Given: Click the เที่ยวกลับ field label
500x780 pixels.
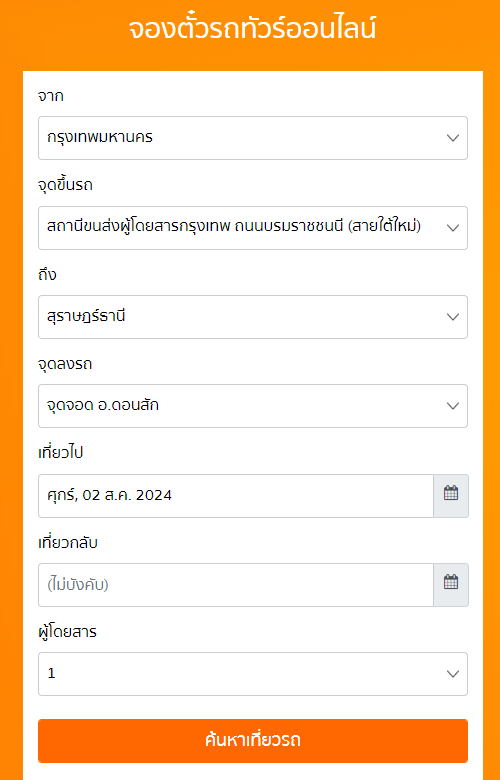Looking at the screenshot, I should coord(68,543).
